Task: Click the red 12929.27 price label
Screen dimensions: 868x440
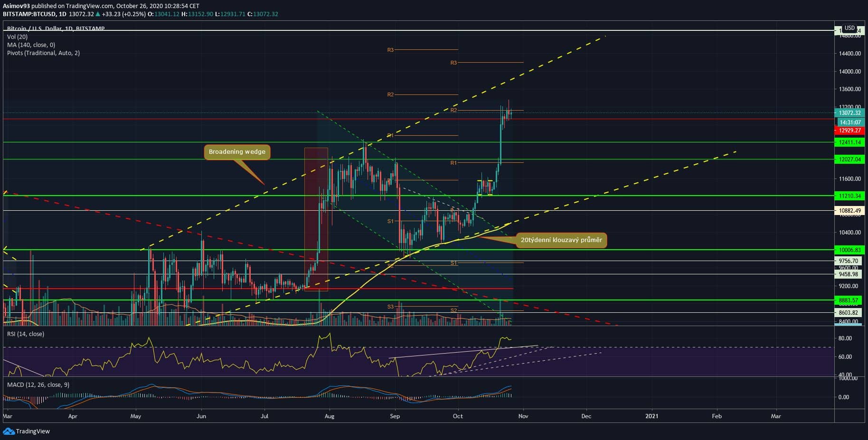Action: pyautogui.click(x=849, y=131)
